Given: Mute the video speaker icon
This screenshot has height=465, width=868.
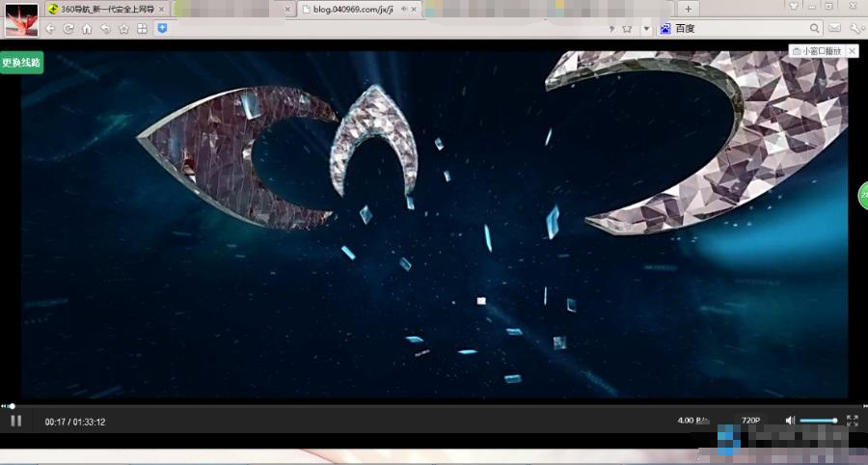Looking at the screenshot, I should pyautogui.click(x=790, y=421).
